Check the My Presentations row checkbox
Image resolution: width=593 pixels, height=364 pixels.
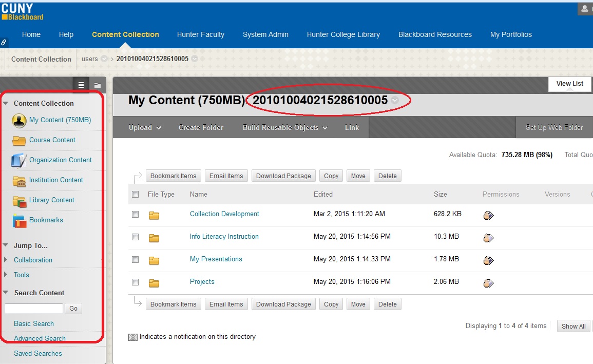(135, 260)
